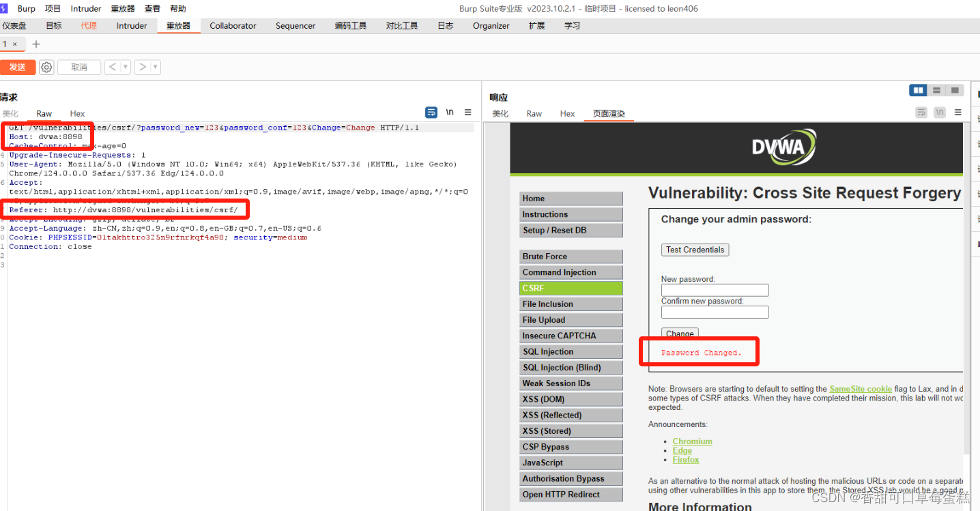
Task: Switch to the 页面渲染 response tab
Action: tap(608, 113)
